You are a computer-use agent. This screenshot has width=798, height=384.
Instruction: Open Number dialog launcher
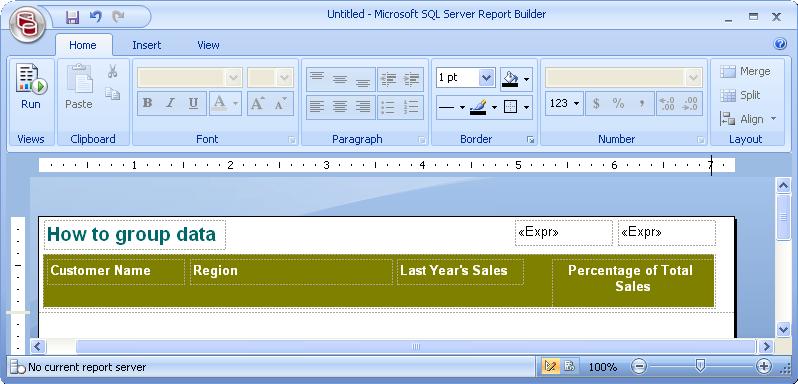[700, 140]
